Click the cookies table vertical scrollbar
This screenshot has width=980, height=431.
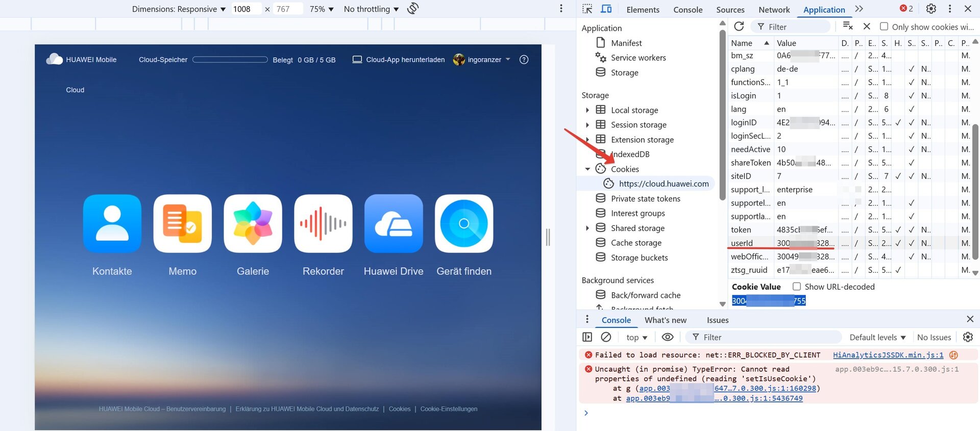975,191
